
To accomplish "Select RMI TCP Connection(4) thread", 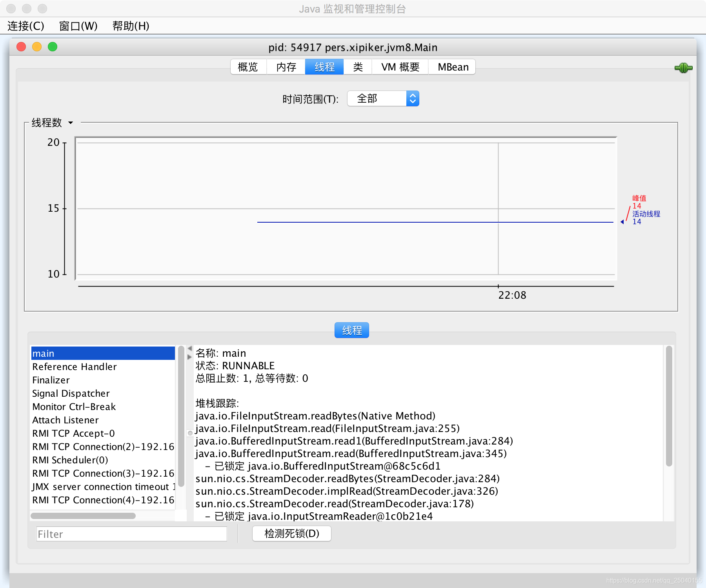I will 103,500.
